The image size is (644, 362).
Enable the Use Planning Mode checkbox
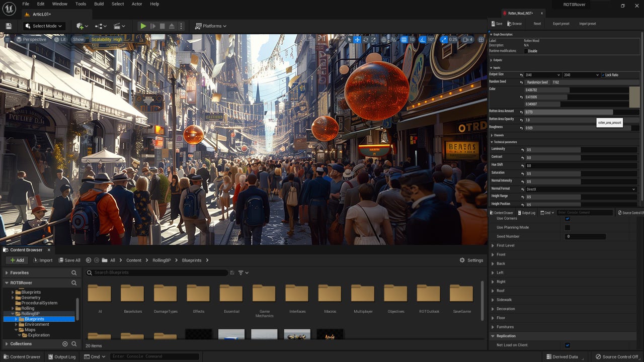pyautogui.click(x=568, y=228)
